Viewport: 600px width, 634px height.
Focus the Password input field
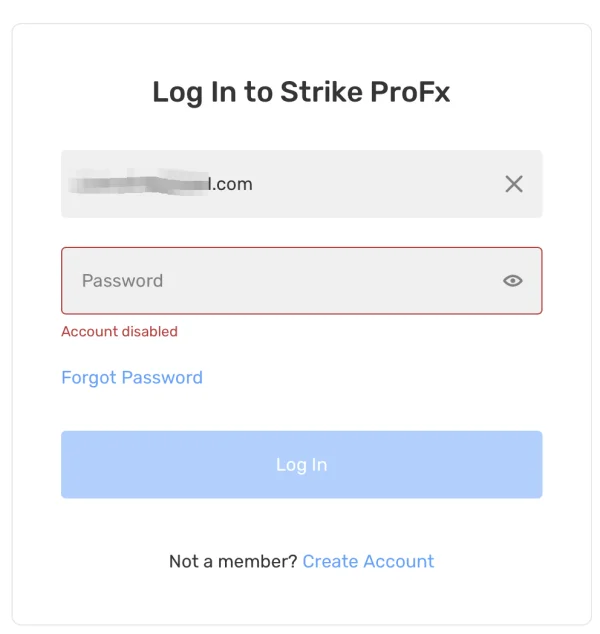pos(280,281)
